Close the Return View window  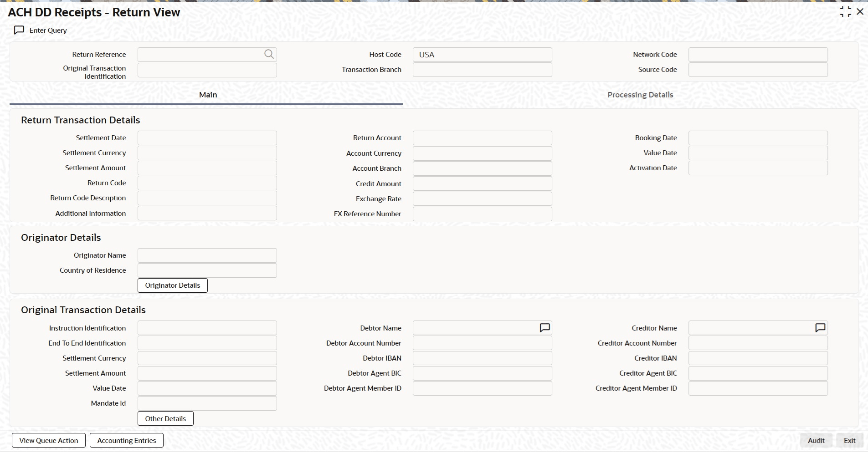click(x=860, y=12)
